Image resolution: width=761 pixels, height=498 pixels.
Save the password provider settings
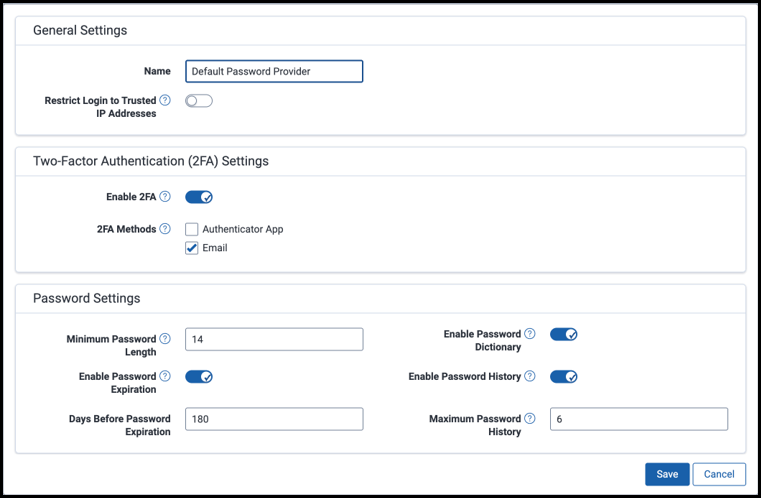click(667, 474)
